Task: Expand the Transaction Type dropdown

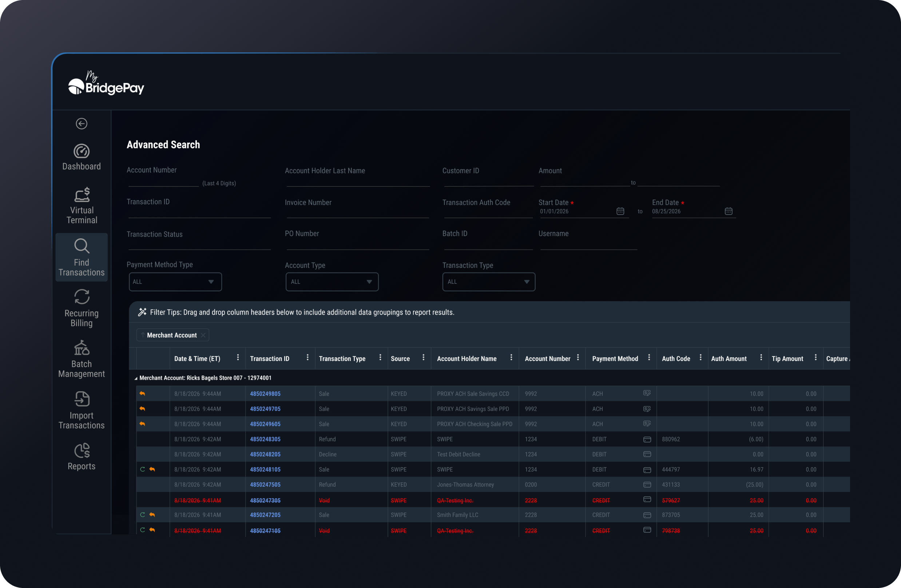Action: point(489,282)
